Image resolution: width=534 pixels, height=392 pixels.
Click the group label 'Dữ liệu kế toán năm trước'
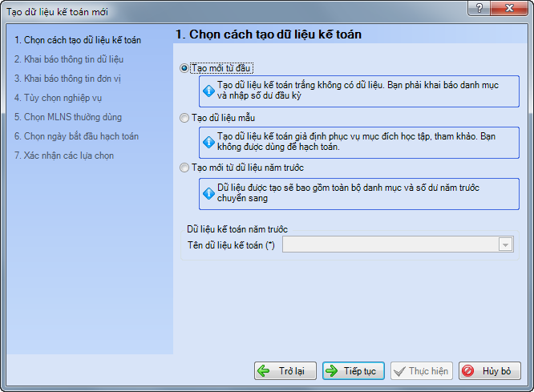[237, 229]
